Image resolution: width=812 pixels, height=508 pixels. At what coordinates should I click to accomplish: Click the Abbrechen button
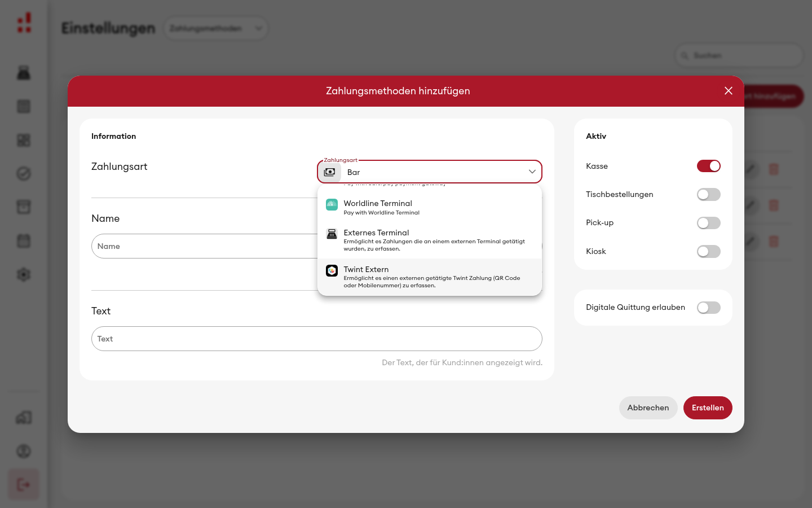[648, 408]
